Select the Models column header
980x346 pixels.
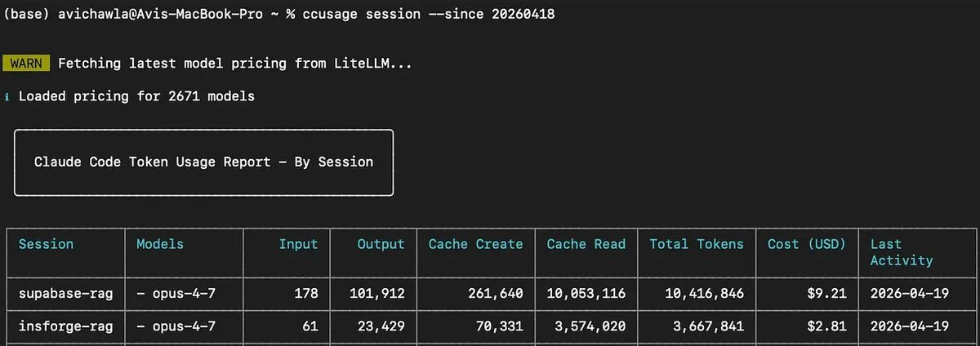pos(160,244)
